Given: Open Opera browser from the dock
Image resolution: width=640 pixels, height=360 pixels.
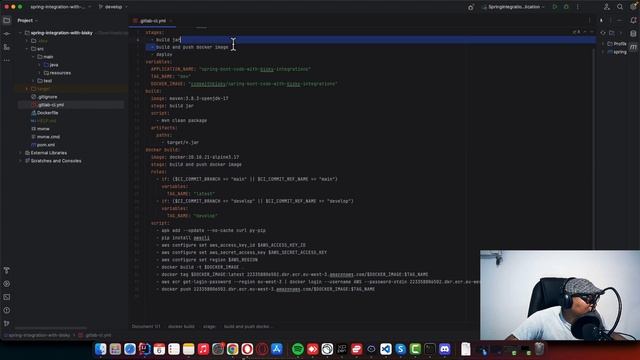Looking at the screenshot, I should point(247,349).
